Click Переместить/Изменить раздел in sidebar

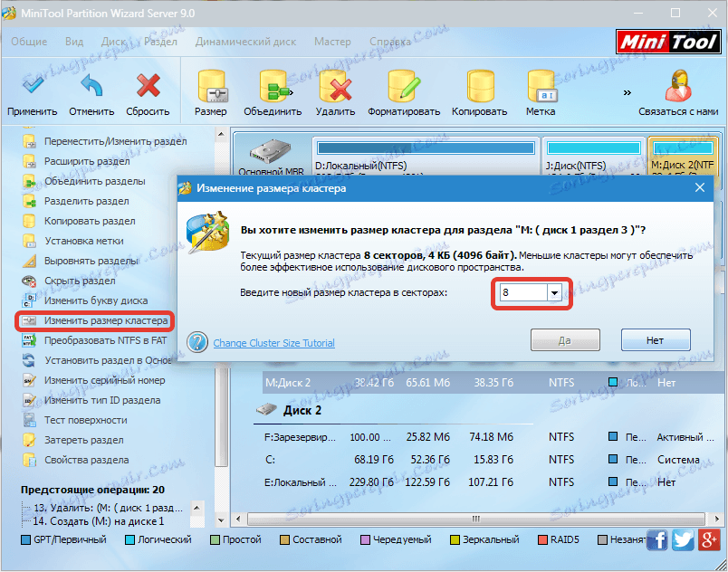tap(104, 141)
